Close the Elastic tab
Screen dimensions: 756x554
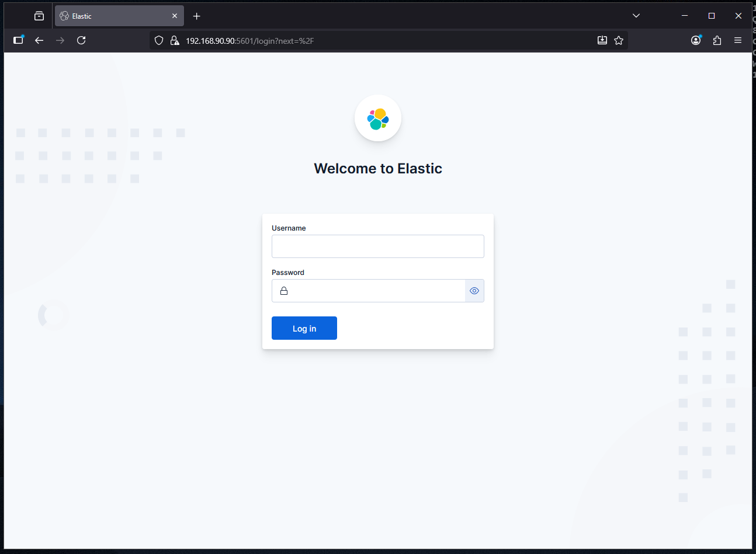coord(175,16)
